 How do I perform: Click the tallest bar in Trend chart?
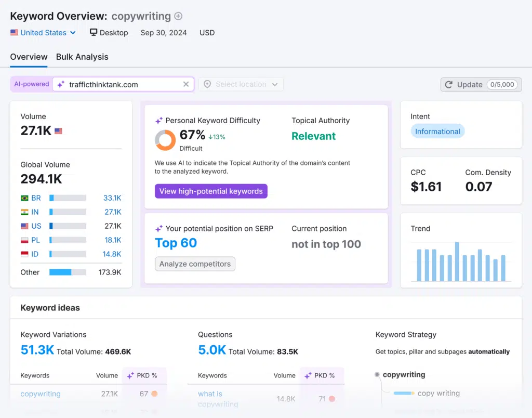pos(457,262)
